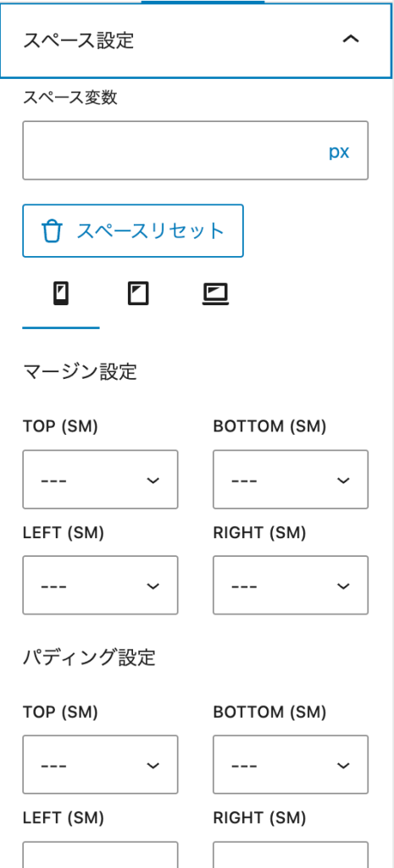
Task: Collapse the スペース設定 panel chevron
Action: click(x=351, y=39)
